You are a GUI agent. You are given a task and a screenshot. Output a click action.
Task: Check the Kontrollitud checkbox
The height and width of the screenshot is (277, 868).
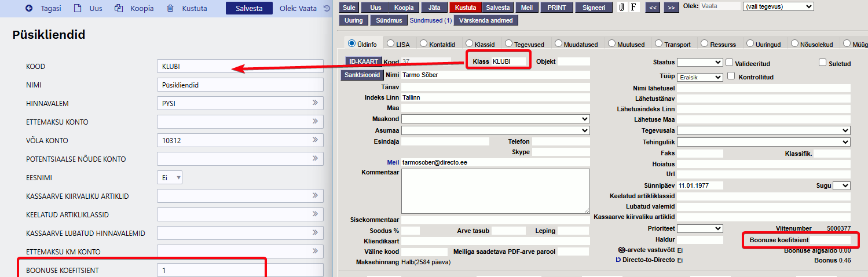pyautogui.click(x=731, y=76)
